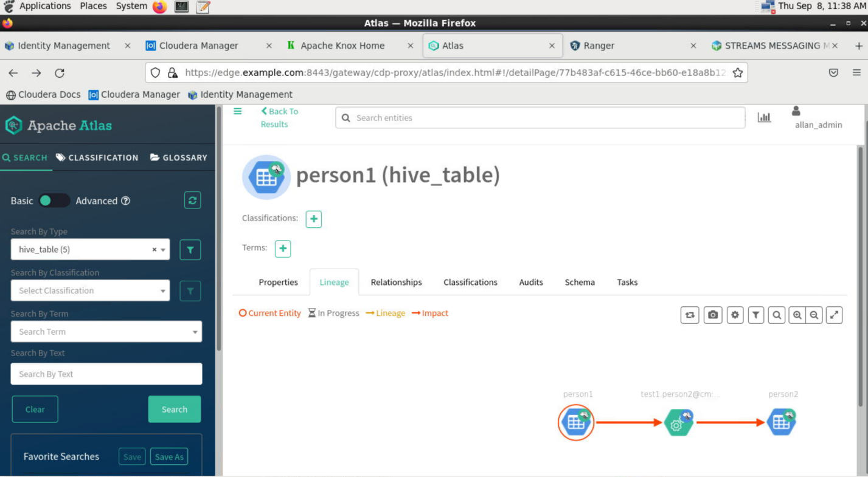Viewport: 868px width, 477px height.
Task: Toggle Basic/Advanced search switch
Action: [x=54, y=201]
